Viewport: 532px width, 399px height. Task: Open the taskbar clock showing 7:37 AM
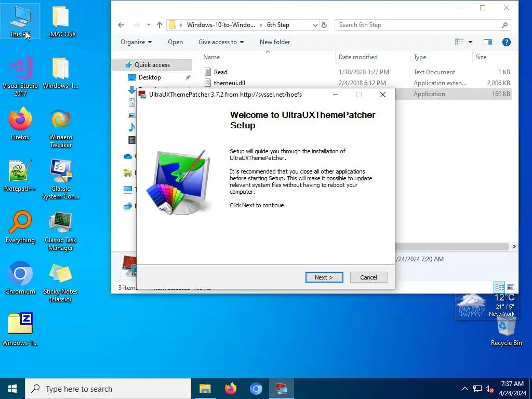512,389
